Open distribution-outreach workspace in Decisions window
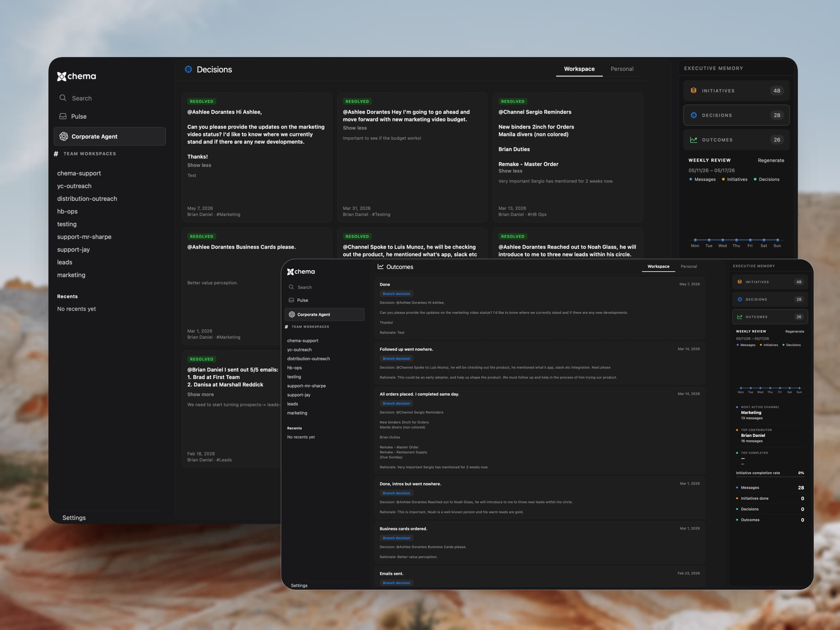Screen dimensions: 840x630 [x=87, y=199]
